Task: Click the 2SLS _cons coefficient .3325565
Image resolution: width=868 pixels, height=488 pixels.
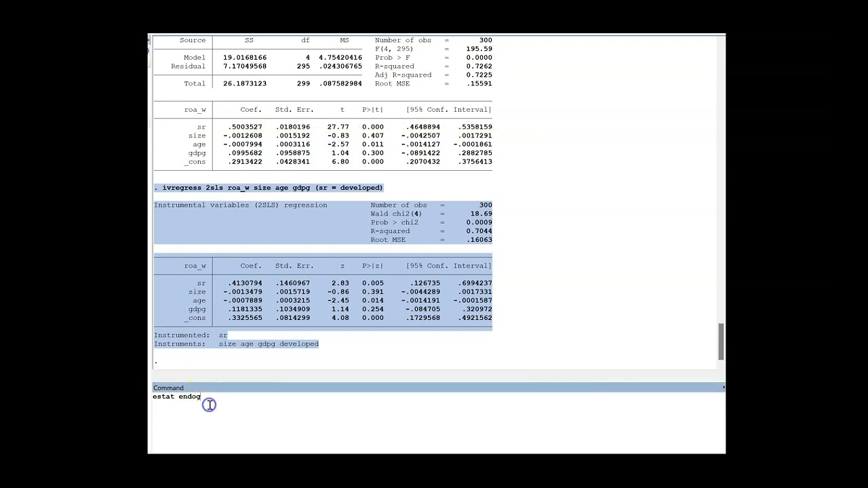Action: [245, 318]
